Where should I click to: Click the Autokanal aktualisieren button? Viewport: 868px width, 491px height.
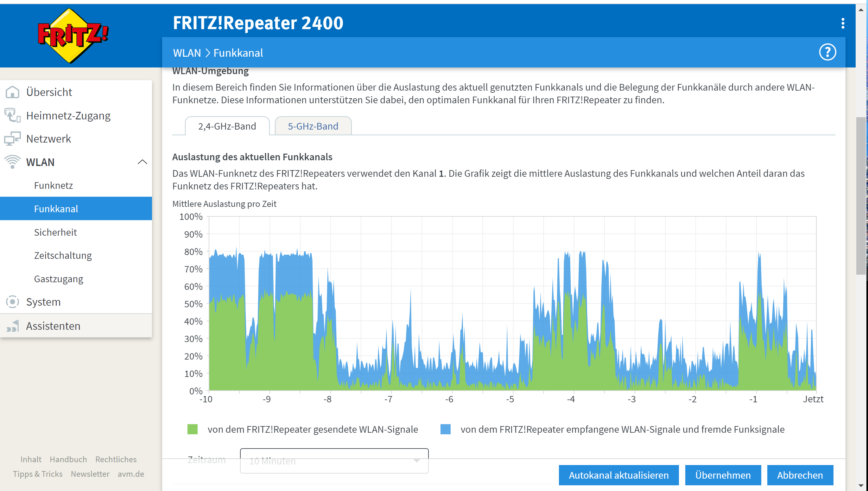[x=618, y=475]
